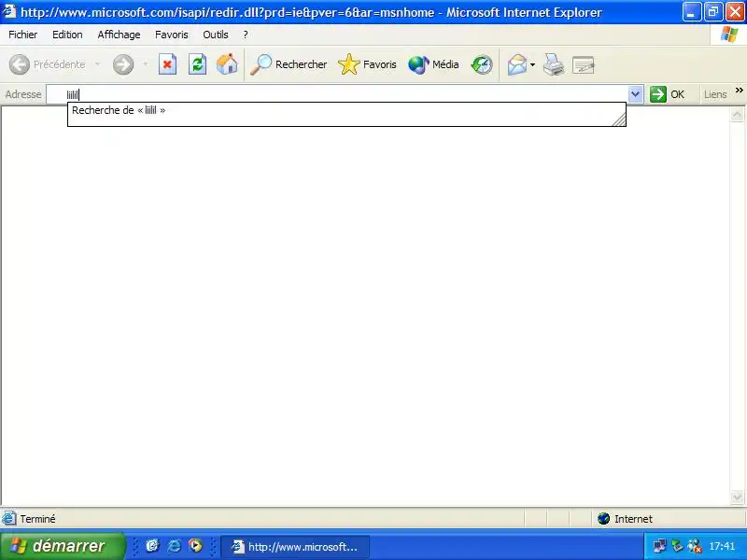747x560 pixels.
Task: Click the scrollbar up arrow
Action: [737, 115]
